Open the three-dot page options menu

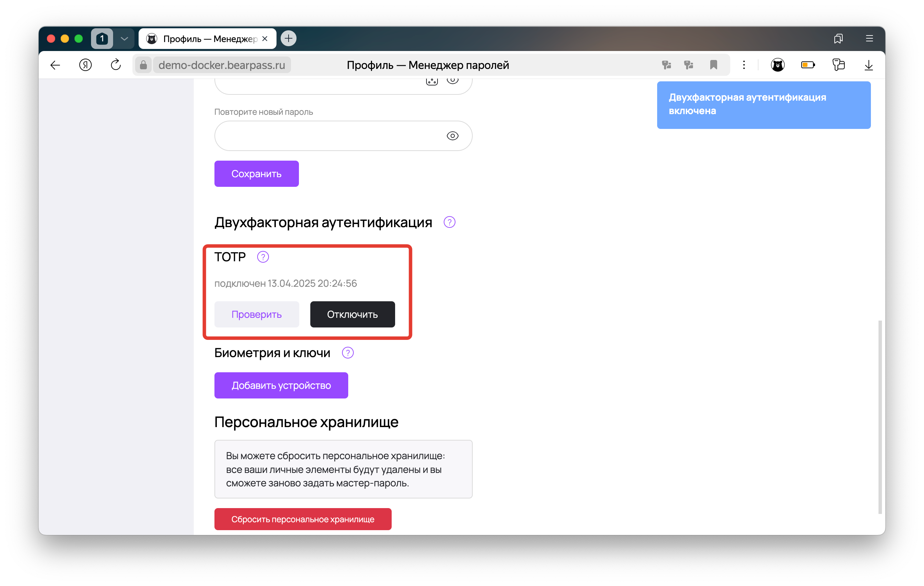[x=744, y=65]
